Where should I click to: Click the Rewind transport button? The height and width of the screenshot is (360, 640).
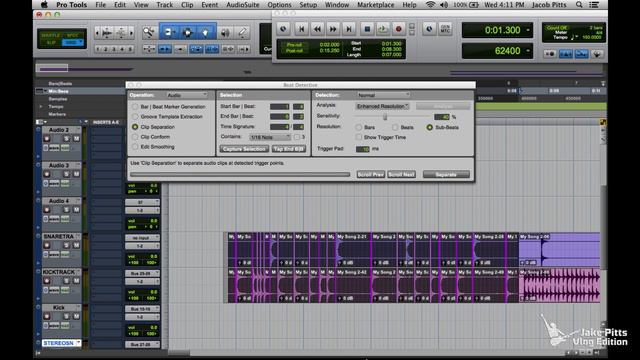point(317,29)
